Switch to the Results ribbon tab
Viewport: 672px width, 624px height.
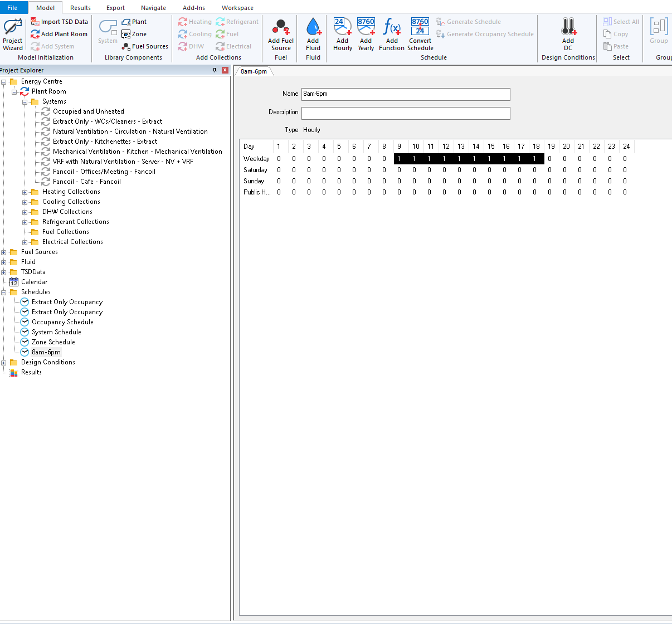click(80, 8)
